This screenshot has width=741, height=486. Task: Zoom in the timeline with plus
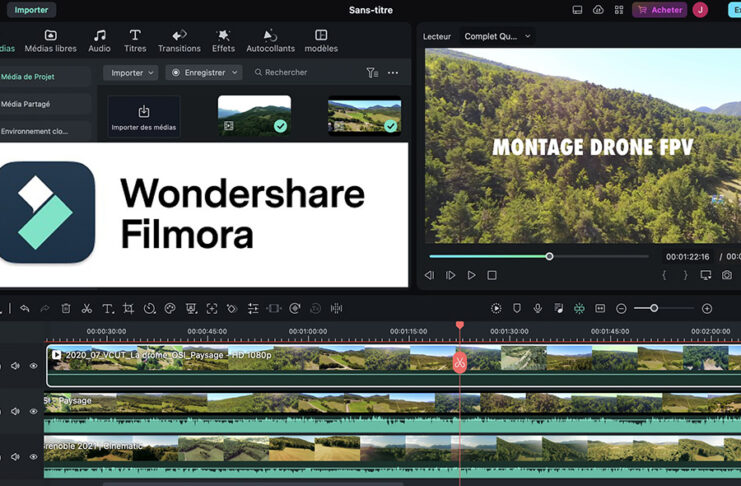[x=707, y=309]
